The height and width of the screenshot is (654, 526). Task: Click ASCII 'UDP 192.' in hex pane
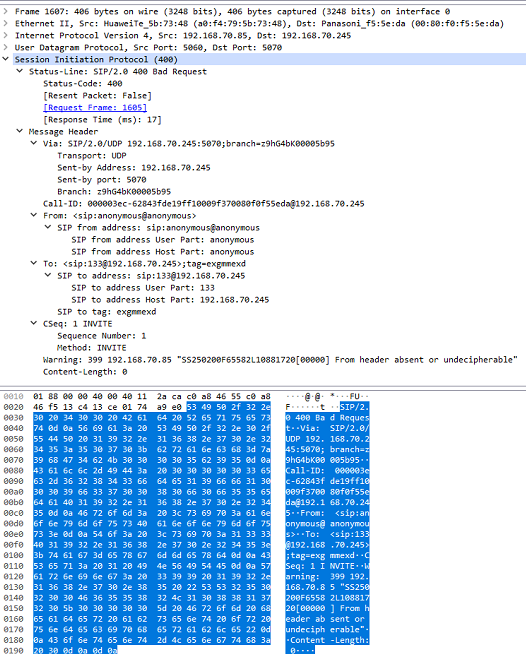point(305,439)
